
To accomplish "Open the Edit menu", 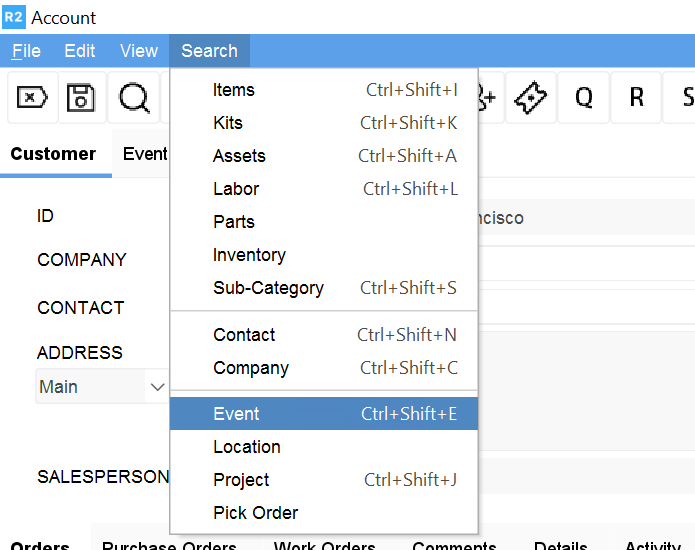I will (x=80, y=51).
